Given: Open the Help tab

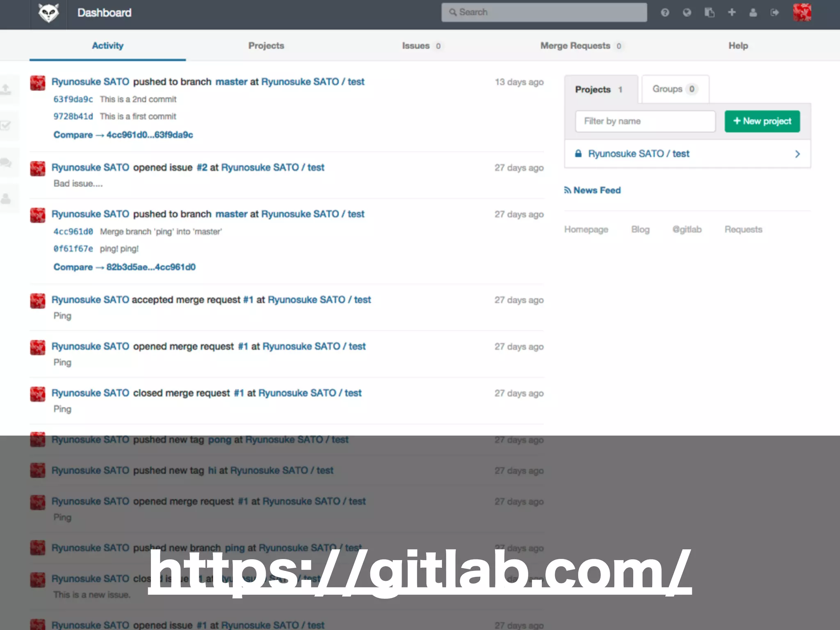Looking at the screenshot, I should coord(738,46).
